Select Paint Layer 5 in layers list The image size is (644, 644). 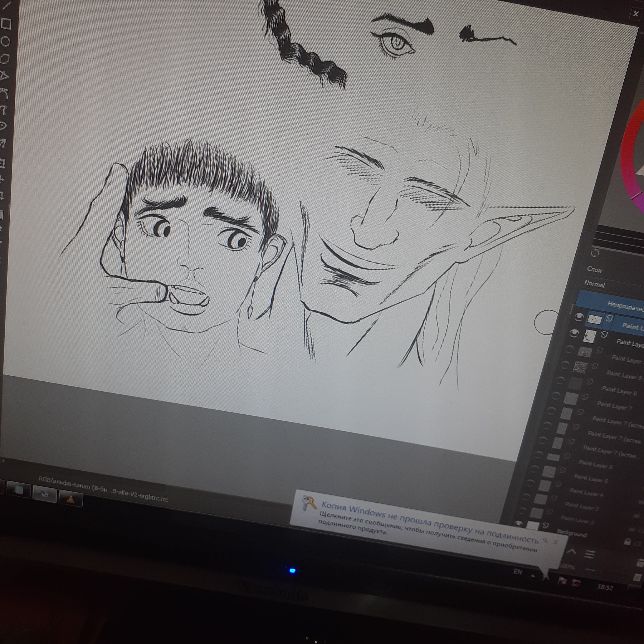pos(591,479)
